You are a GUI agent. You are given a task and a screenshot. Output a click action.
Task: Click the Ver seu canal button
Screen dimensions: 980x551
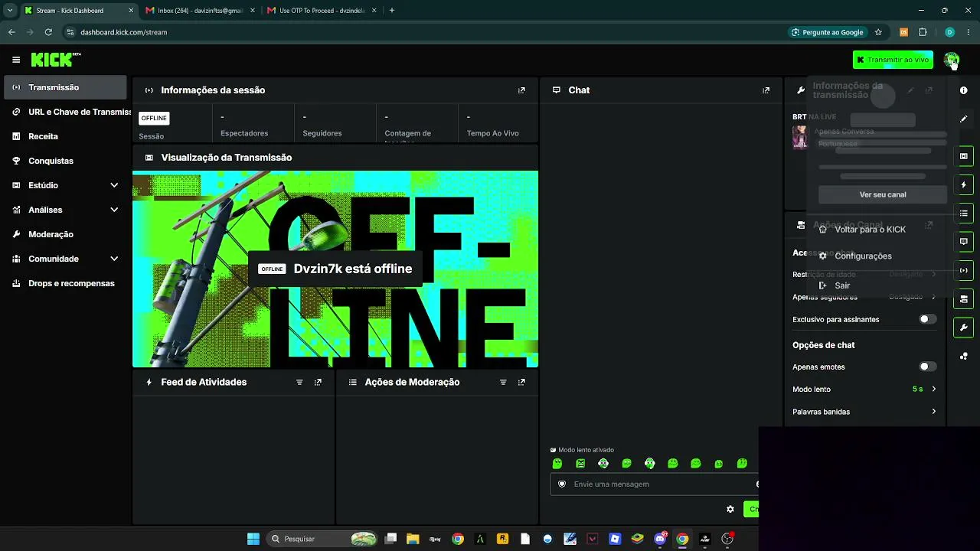click(x=883, y=194)
